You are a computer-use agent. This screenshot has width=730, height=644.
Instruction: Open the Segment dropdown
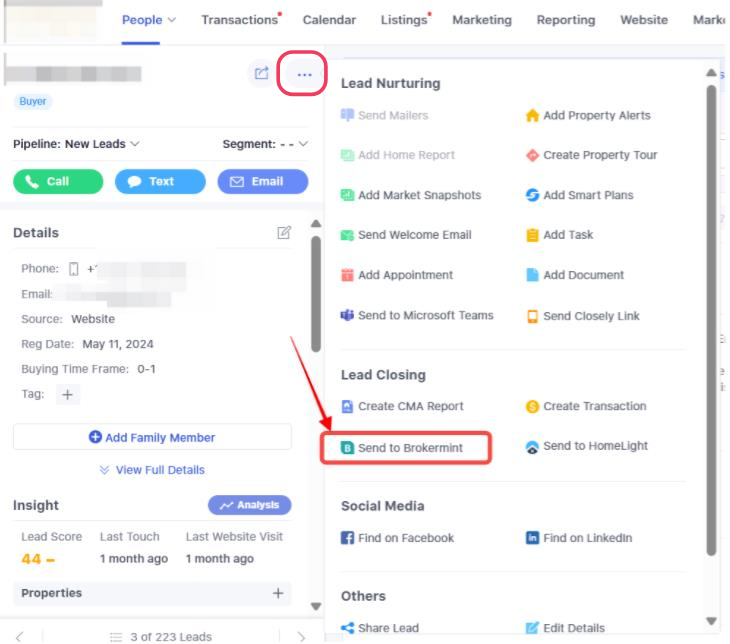tap(265, 144)
